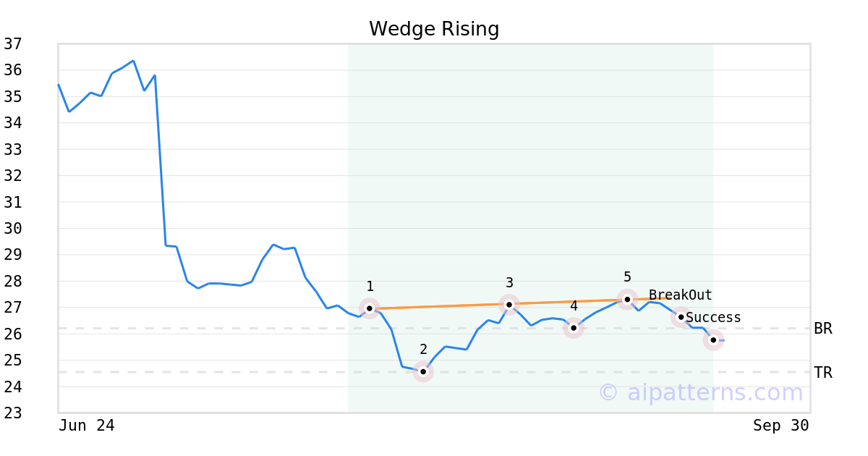Image resolution: width=868 pixels, height=456 pixels.
Task: Click the BR level label
Action: click(823, 329)
